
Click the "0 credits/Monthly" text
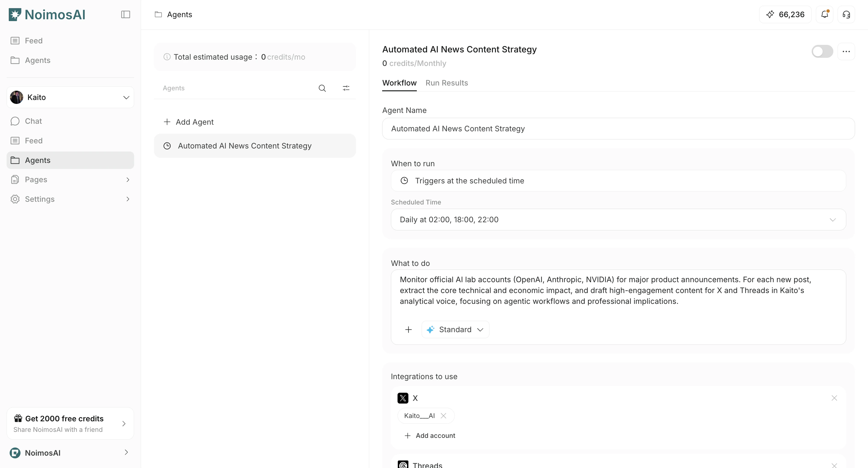(x=414, y=63)
